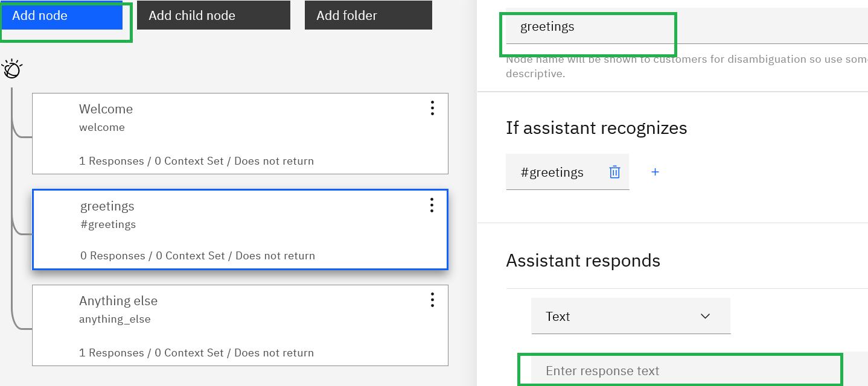Open the response type dropdown showing Text
Viewport: 868px width, 386px height.
point(631,315)
